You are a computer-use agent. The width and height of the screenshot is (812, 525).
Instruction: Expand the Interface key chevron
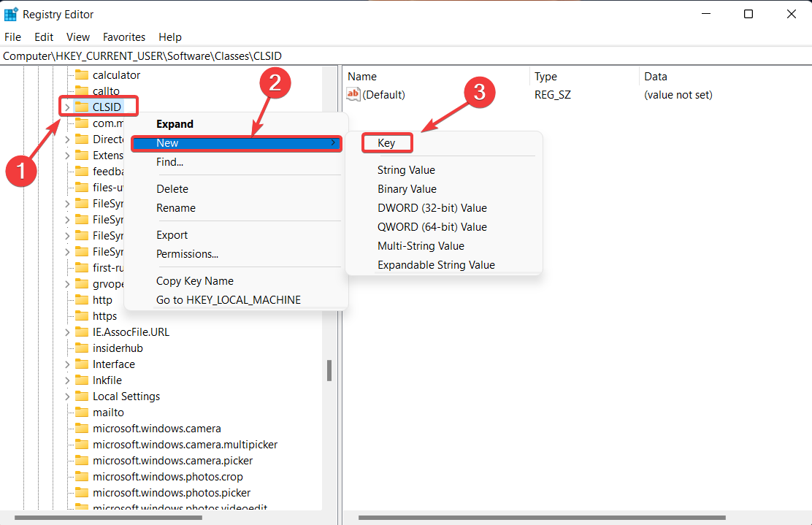tap(66, 364)
